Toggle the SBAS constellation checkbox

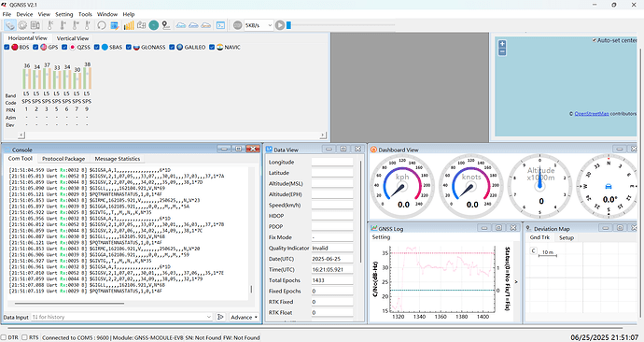tap(97, 48)
